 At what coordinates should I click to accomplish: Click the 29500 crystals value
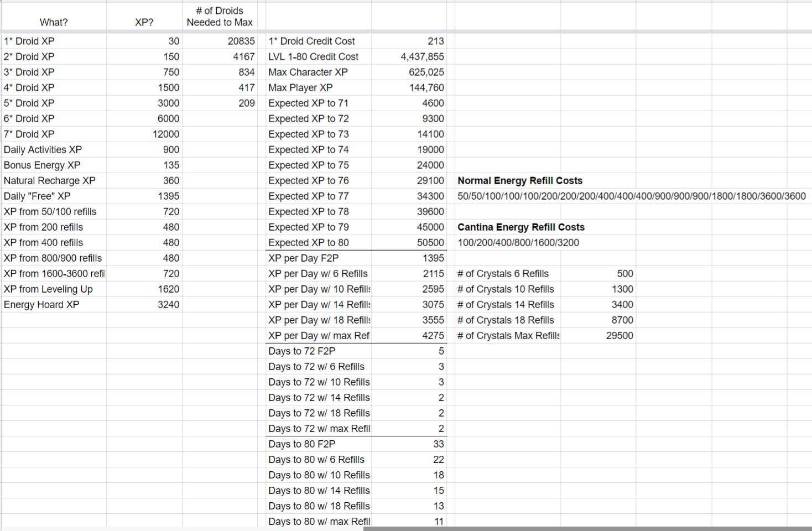tap(598, 335)
